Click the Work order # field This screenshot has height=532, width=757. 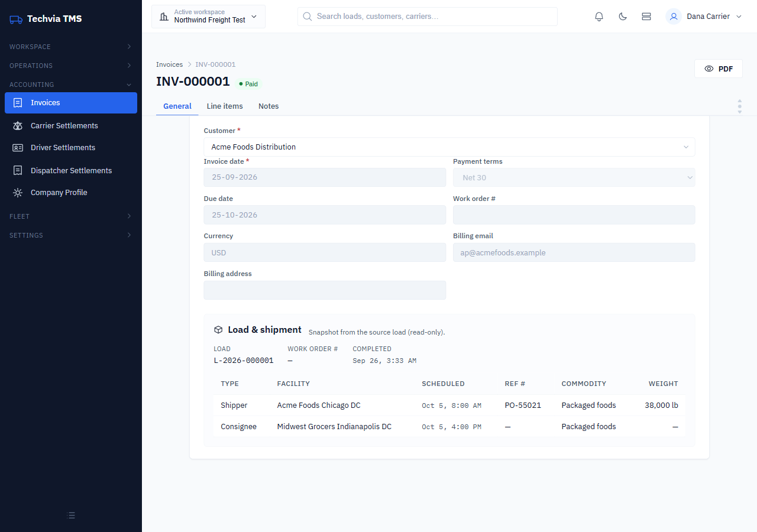tap(574, 215)
